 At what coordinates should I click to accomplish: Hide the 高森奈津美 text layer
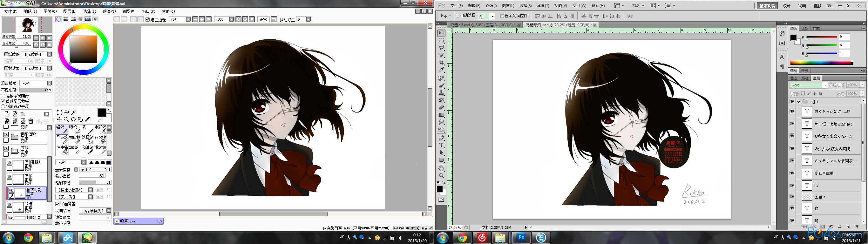pos(792,173)
